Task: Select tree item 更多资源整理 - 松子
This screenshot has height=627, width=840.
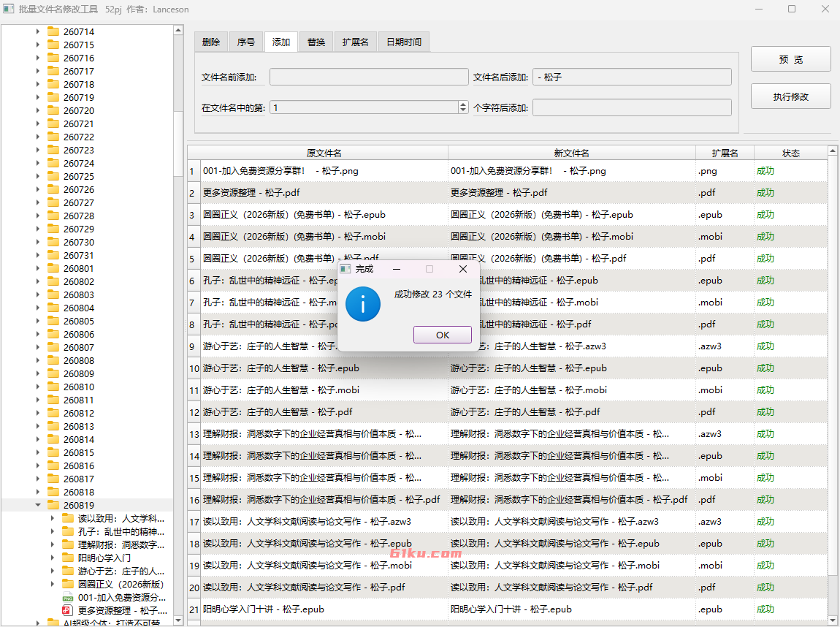Action: click(x=122, y=610)
